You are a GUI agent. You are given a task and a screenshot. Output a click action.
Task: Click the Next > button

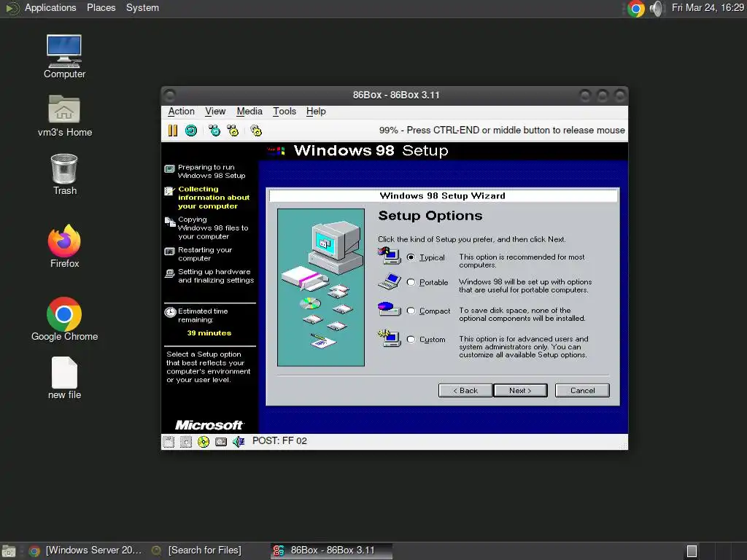(x=520, y=391)
